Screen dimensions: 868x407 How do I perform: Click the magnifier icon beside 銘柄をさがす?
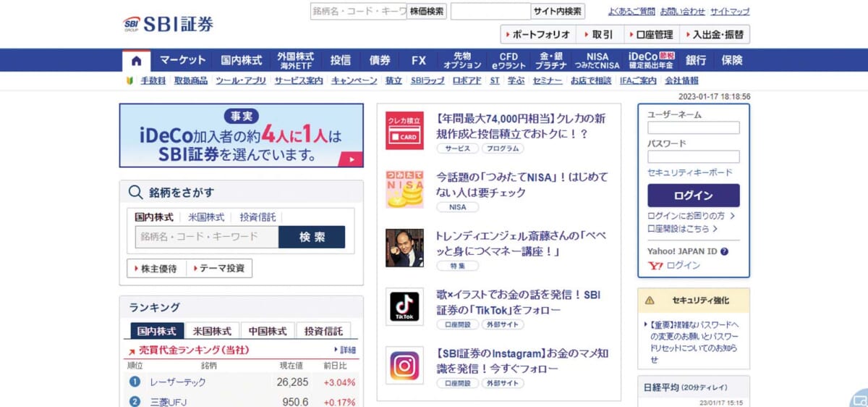135,193
